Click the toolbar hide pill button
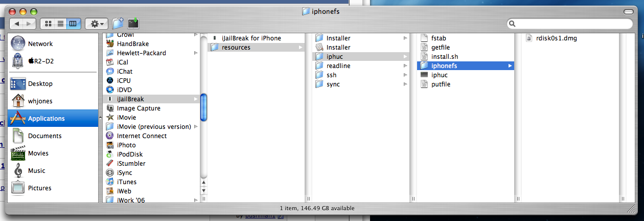The width and height of the screenshot is (644, 221). point(629,11)
